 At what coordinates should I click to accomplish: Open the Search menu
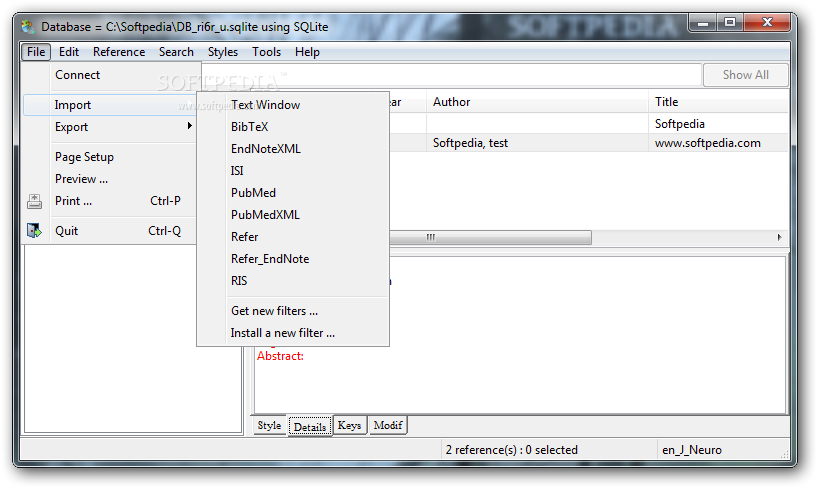click(x=176, y=52)
